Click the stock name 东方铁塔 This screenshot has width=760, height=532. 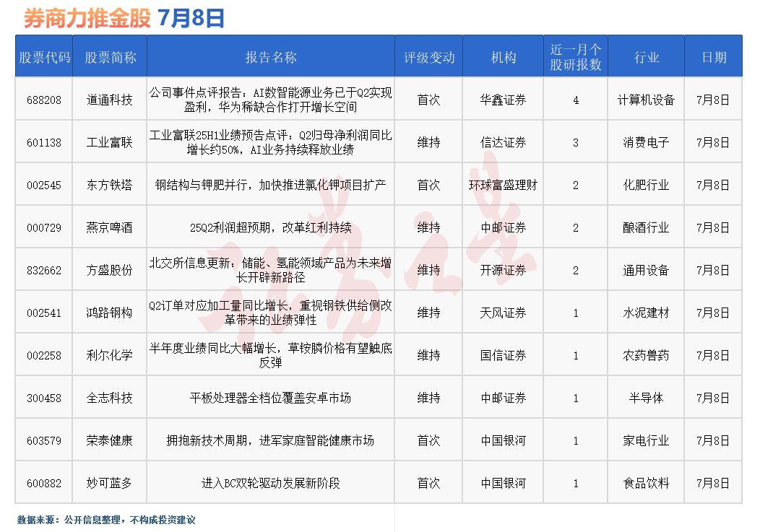pyautogui.click(x=110, y=185)
